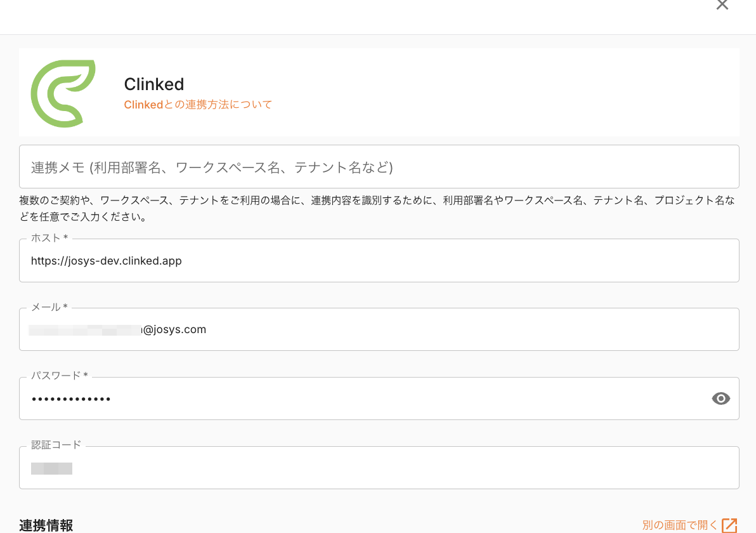
Task: Show the password using the eye icon
Action: point(721,398)
